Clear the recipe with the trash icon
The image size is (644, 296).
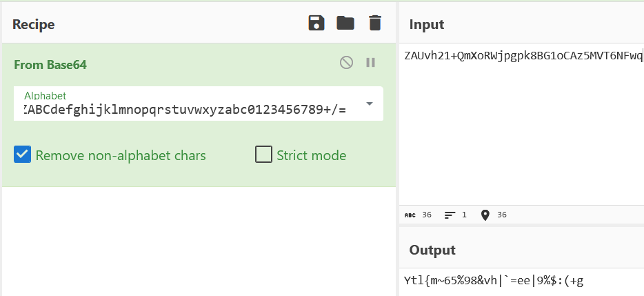pyautogui.click(x=374, y=23)
